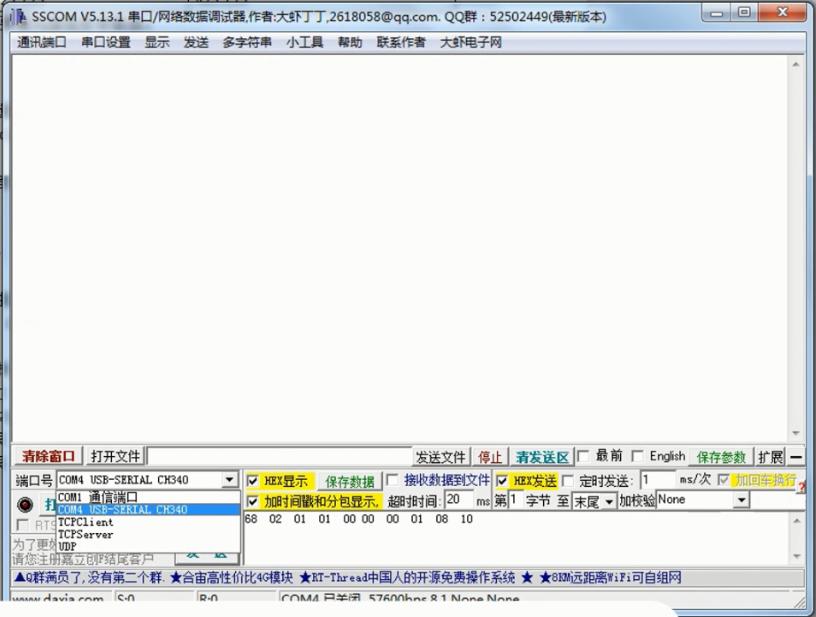
Task: Click the 定时发送 interval ms field
Action: (658, 480)
